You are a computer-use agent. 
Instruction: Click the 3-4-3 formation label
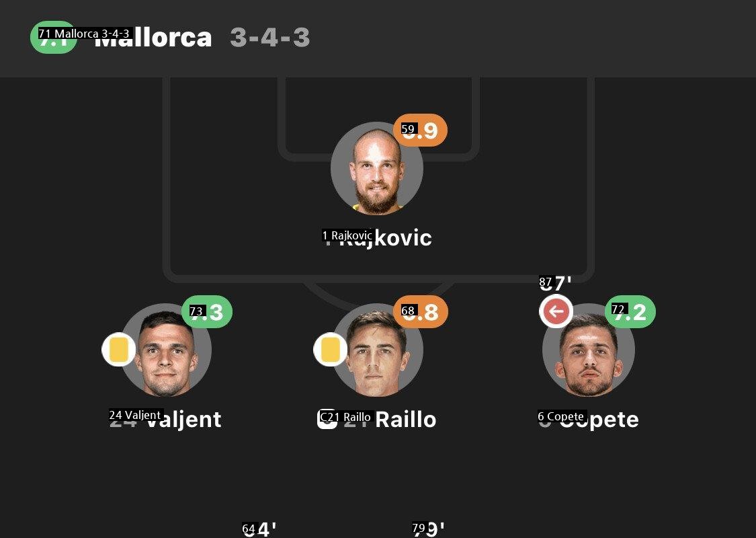pyautogui.click(x=269, y=38)
